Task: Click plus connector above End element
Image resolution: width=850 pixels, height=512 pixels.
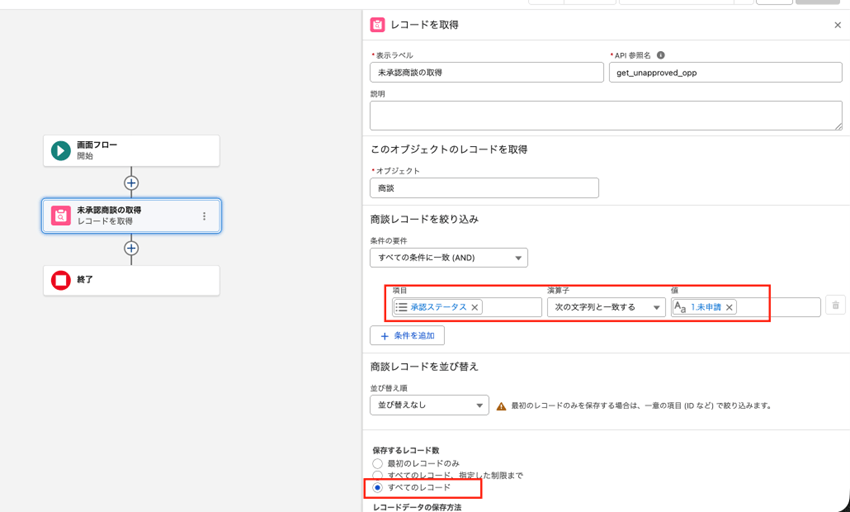Action: 131,248
